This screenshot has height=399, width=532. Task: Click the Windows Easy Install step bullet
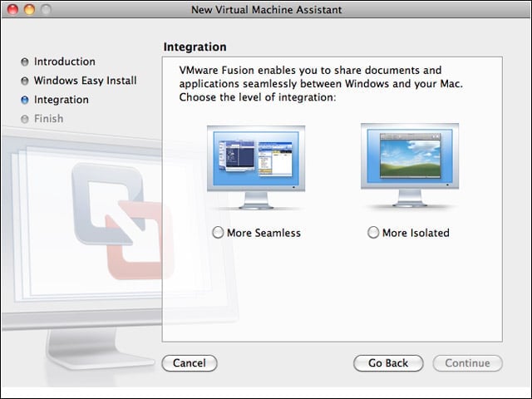(25, 81)
